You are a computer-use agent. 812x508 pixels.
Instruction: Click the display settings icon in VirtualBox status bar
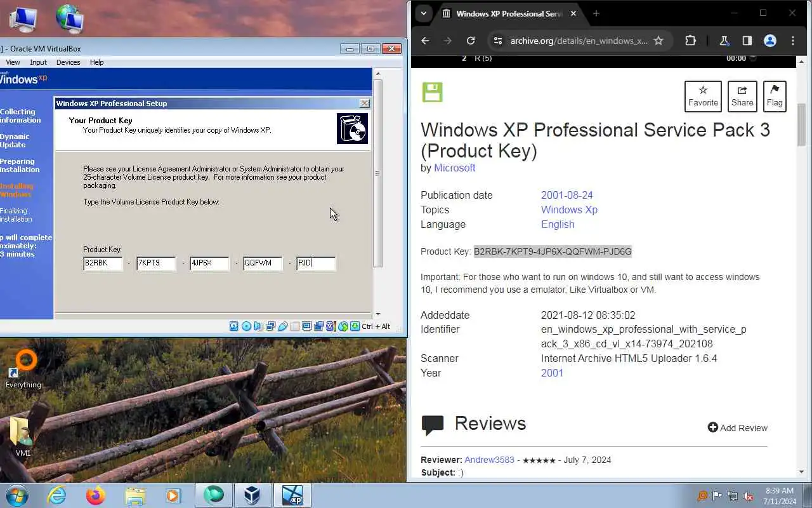click(x=306, y=326)
